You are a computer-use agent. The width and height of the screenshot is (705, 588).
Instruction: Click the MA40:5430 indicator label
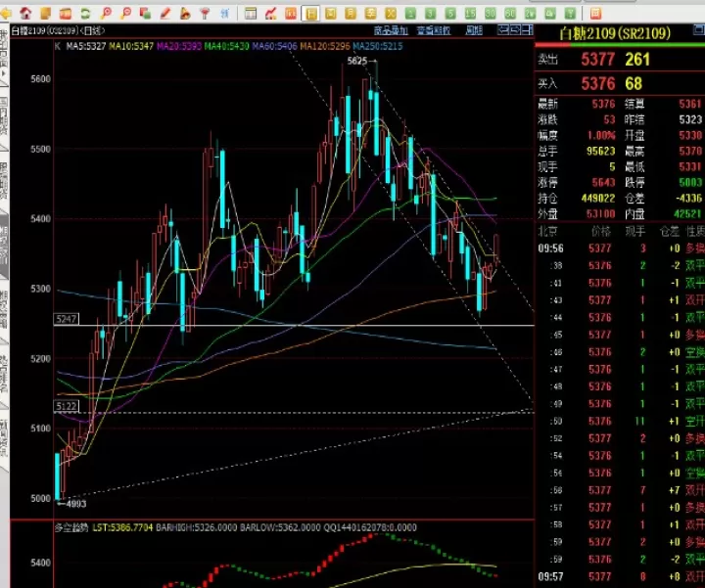[226, 46]
